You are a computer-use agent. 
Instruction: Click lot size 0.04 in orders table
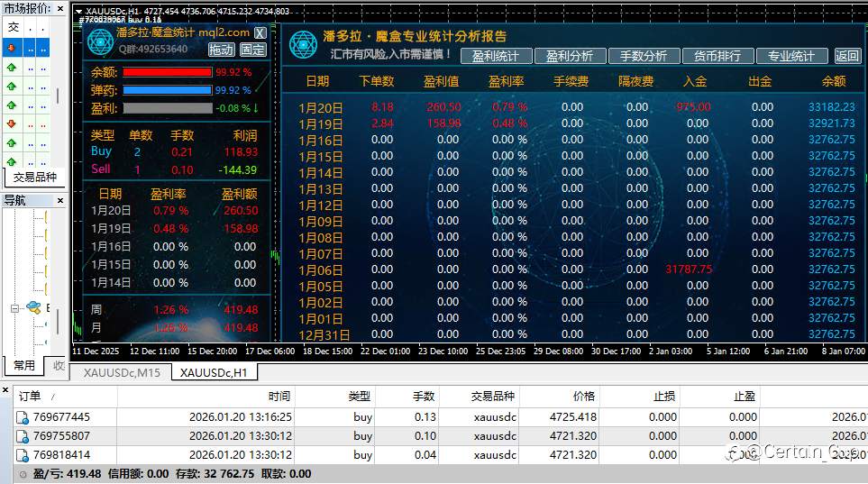click(425, 455)
